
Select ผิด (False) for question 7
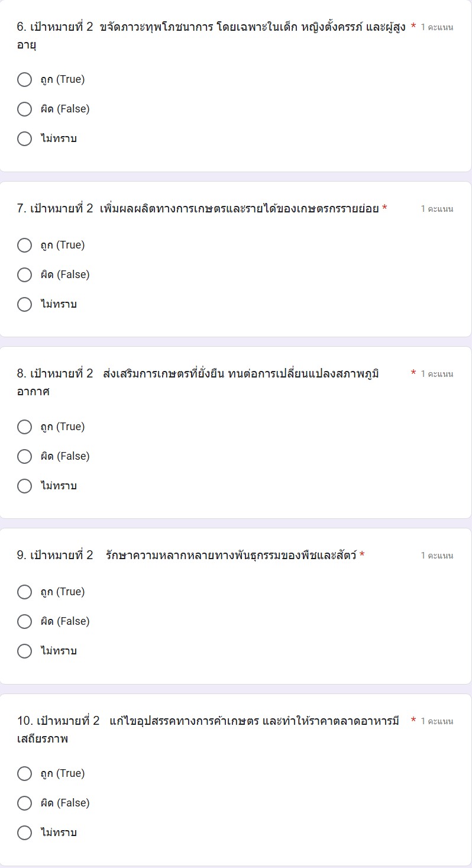[25, 275]
